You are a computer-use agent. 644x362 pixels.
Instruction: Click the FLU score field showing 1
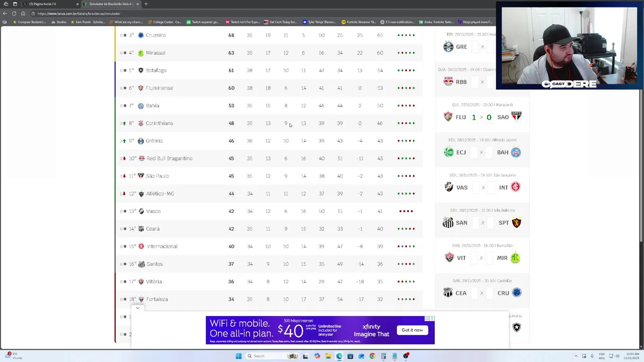474,117
